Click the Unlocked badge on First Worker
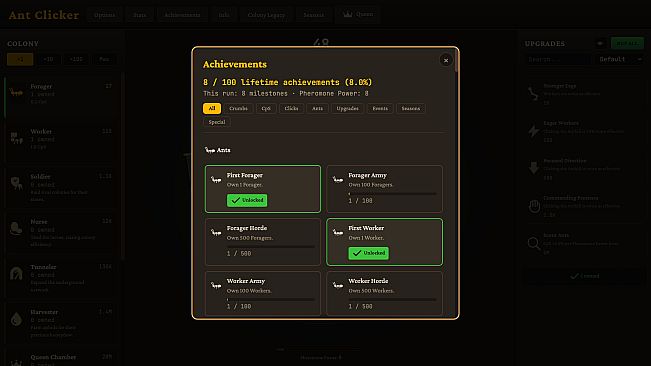 tap(369, 253)
